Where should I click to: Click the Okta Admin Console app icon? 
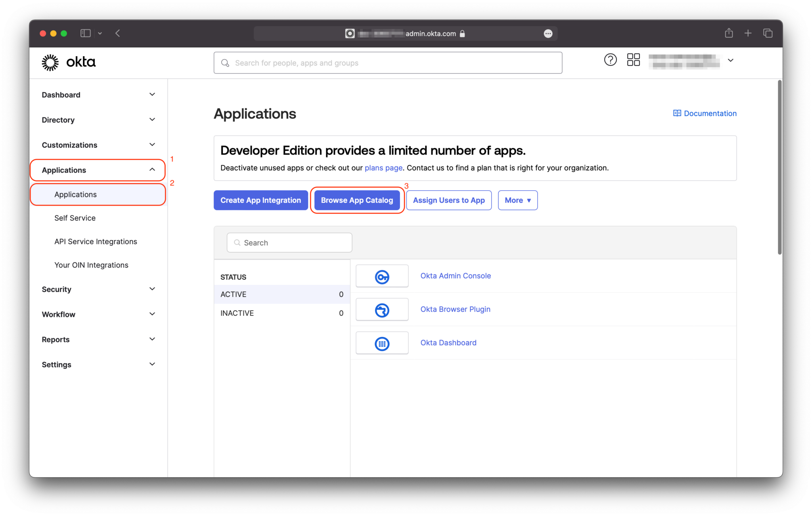click(381, 276)
